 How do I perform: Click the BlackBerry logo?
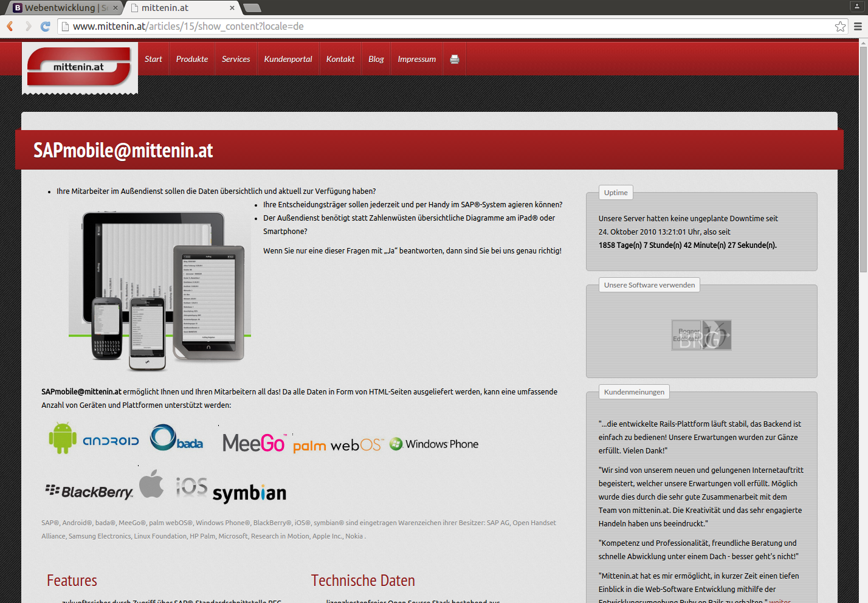89,491
